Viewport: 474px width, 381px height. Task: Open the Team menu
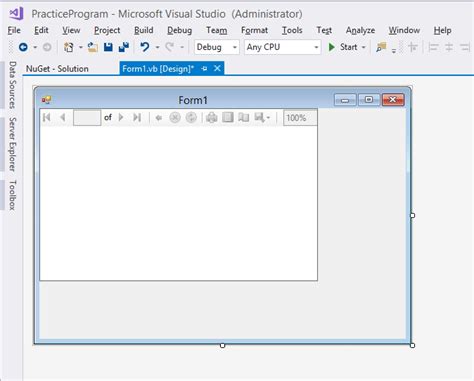pyautogui.click(x=217, y=30)
